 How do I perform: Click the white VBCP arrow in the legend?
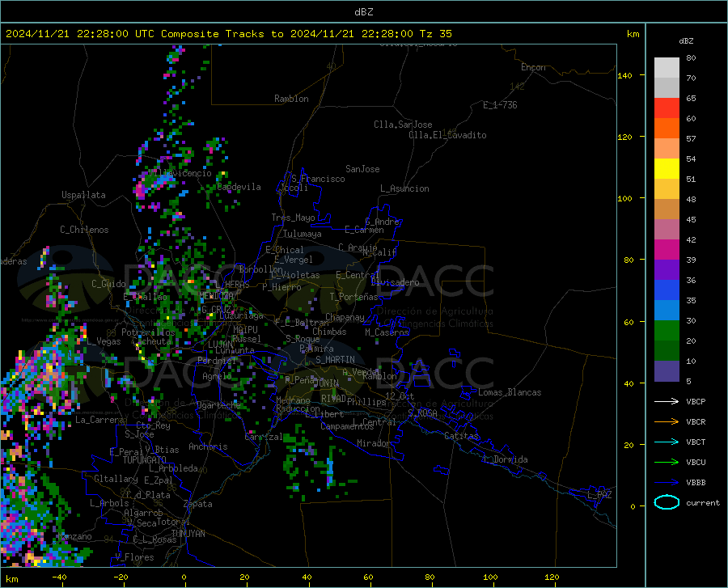pos(667,401)
